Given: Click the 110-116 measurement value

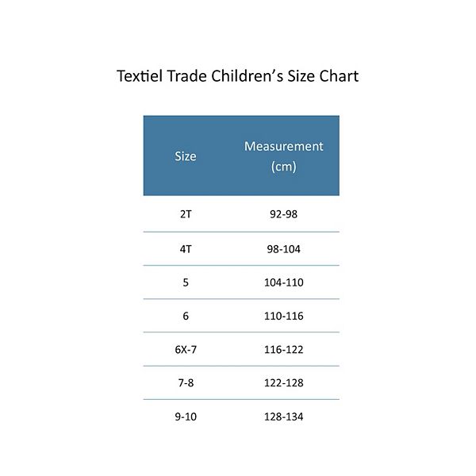Looking at the screenshot, I should (283, 316).
